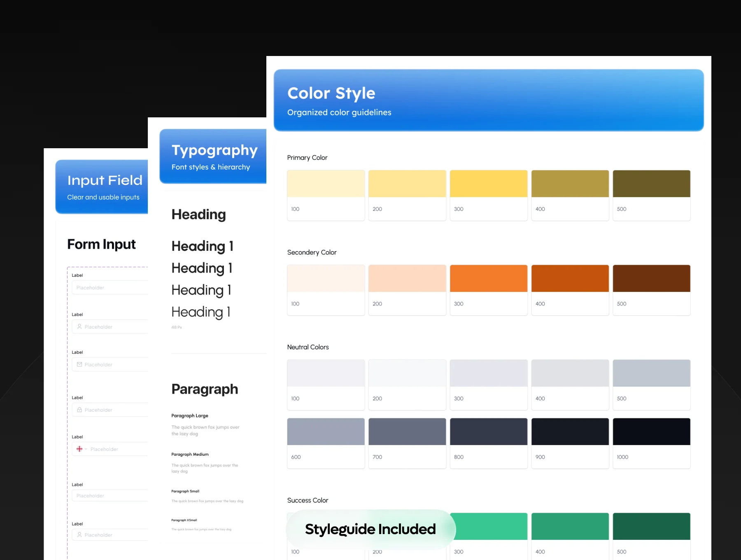Select the Primary Color 500 olive swatch
The image size is (741, 560).
coord(652,195)
